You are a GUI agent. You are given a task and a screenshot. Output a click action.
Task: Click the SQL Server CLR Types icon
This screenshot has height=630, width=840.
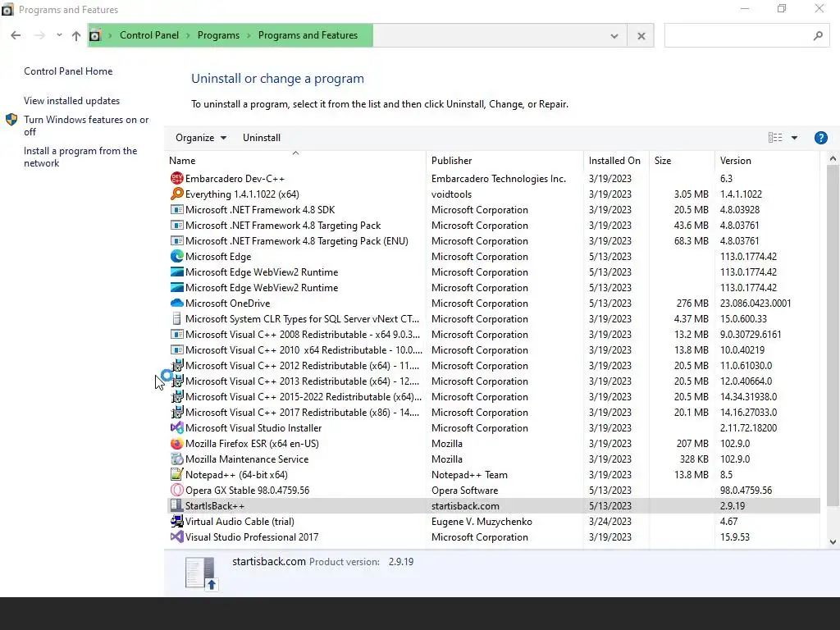[x=177, y=318]
